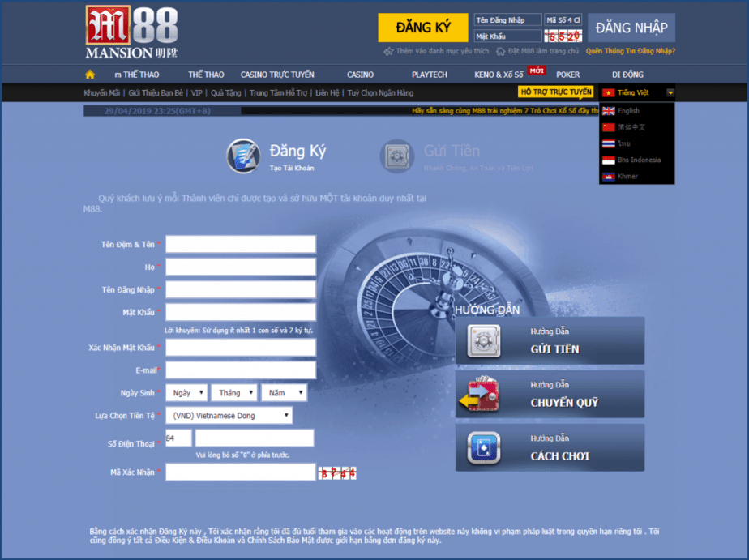Open the Giới Thiệu Bạn Bè link
Viewport: 749px width, 560px height.
tap(156, 92)
